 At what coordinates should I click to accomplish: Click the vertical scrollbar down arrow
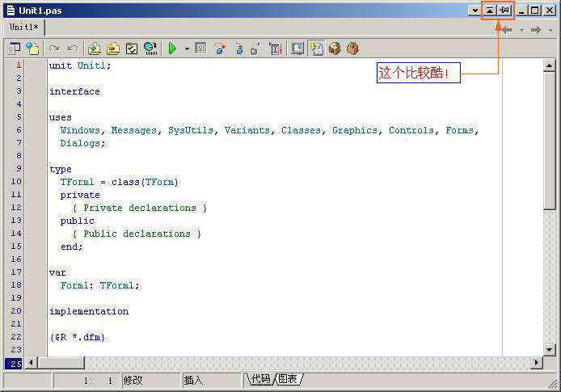(550, 349)
